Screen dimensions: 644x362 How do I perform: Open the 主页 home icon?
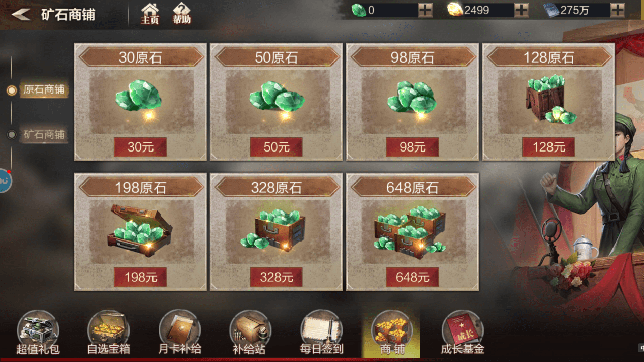pos(149,14)
